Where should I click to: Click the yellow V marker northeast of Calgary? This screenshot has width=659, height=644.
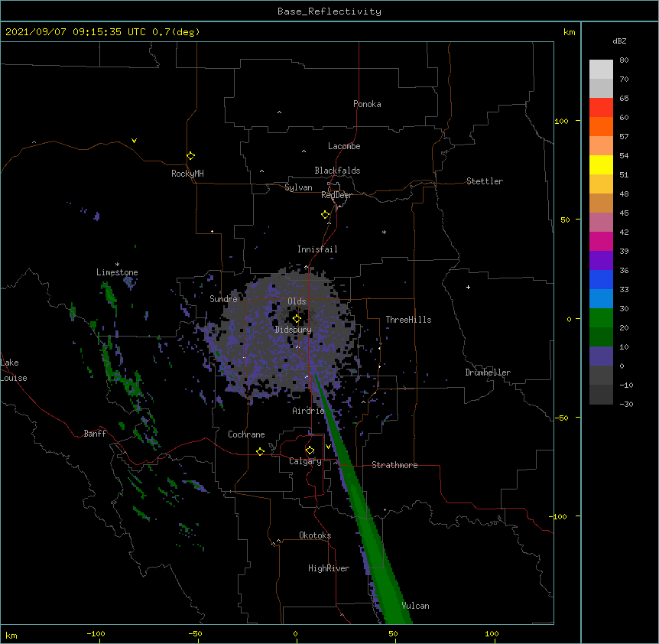coord(328,446)
